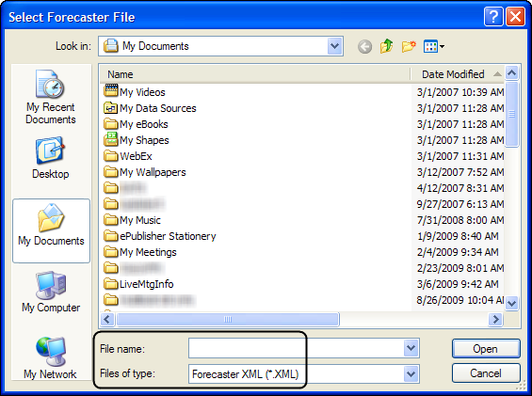
Task: Expand the File name dropdown arrow
Action: (x=411, y=348)
